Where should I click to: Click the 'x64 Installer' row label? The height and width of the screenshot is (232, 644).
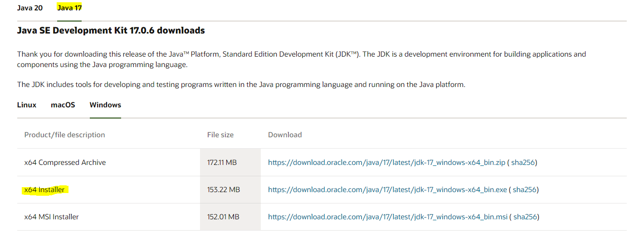(x=44, y=189)
